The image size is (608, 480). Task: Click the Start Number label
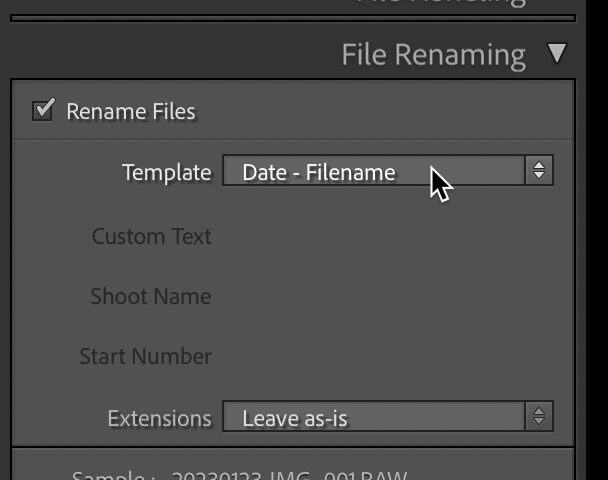(145, 356)
